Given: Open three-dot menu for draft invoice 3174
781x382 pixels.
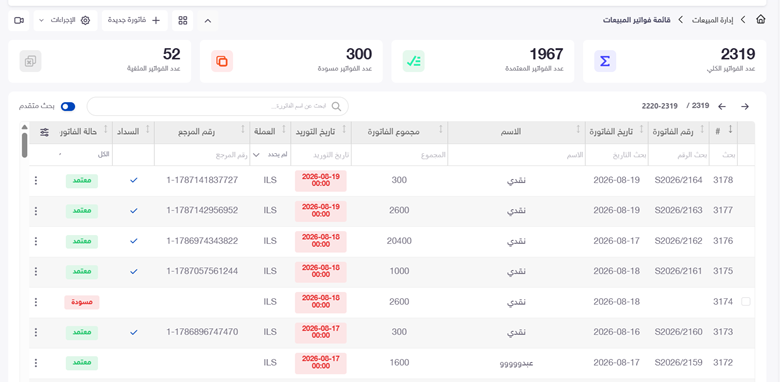Looking at the screenshot, I should click(x=35, y=302).
